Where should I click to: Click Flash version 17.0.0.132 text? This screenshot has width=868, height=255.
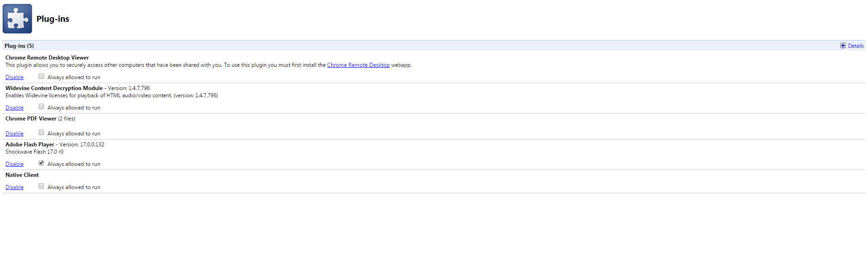[82, 145]
